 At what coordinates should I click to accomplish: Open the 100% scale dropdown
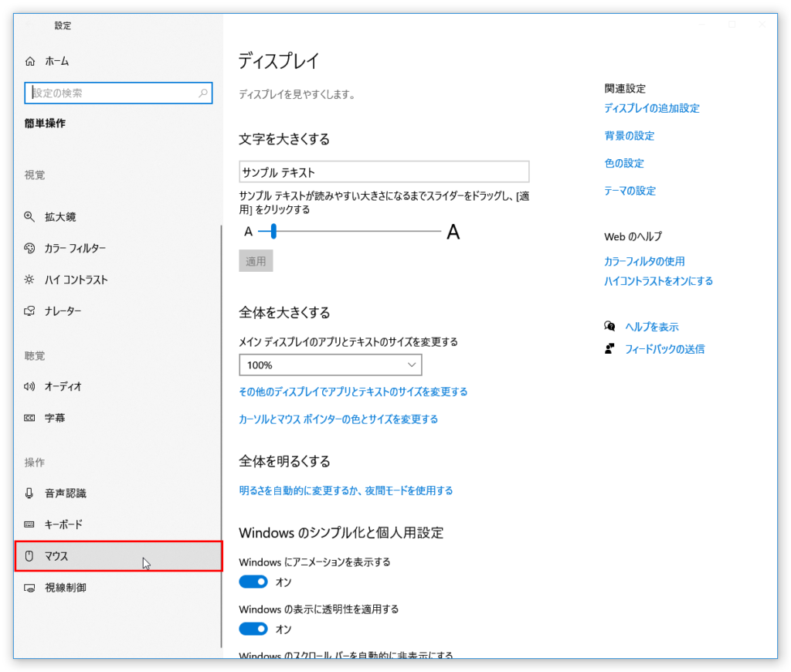331,365
